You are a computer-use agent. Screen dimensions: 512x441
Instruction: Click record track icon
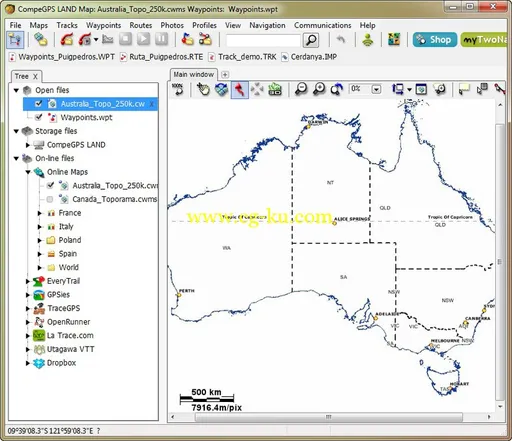[85, 40]
